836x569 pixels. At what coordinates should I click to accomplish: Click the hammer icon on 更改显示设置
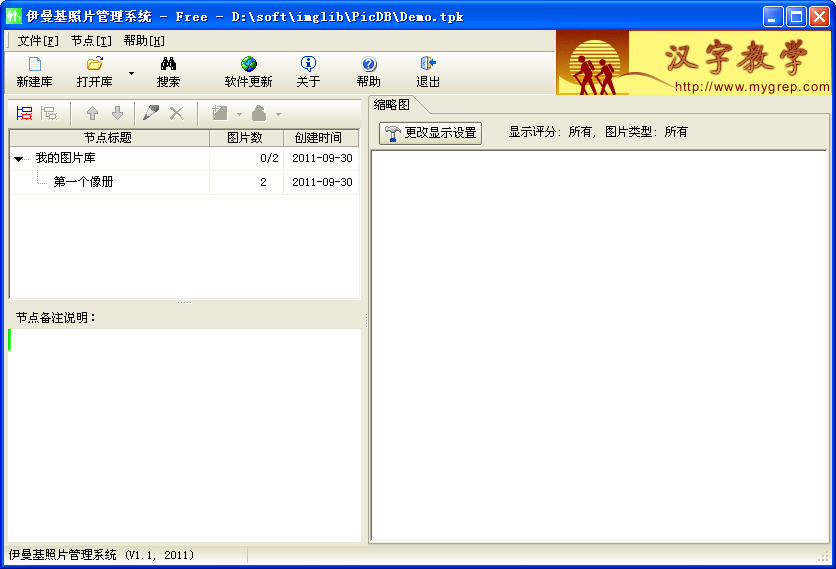coord(392,133)
